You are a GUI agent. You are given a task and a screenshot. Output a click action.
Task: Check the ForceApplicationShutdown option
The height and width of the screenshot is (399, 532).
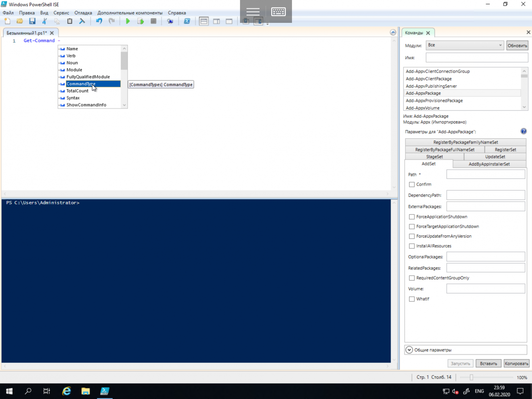click(412, 217)
